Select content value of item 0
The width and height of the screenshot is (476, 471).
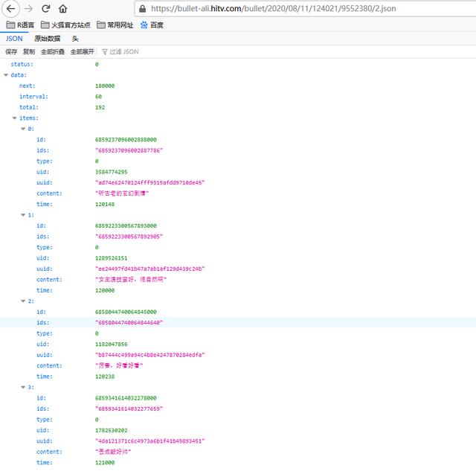point(122,193)
